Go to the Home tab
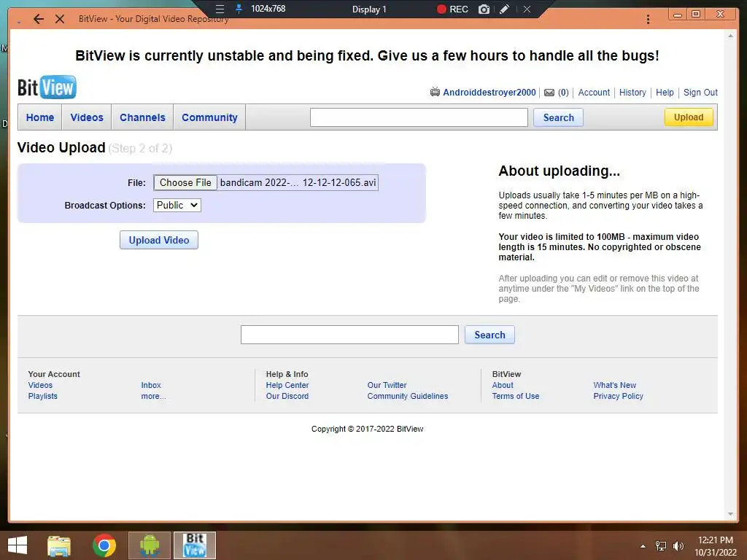The width and height of the screenshot is (747, 560). [x=40, y=117]
